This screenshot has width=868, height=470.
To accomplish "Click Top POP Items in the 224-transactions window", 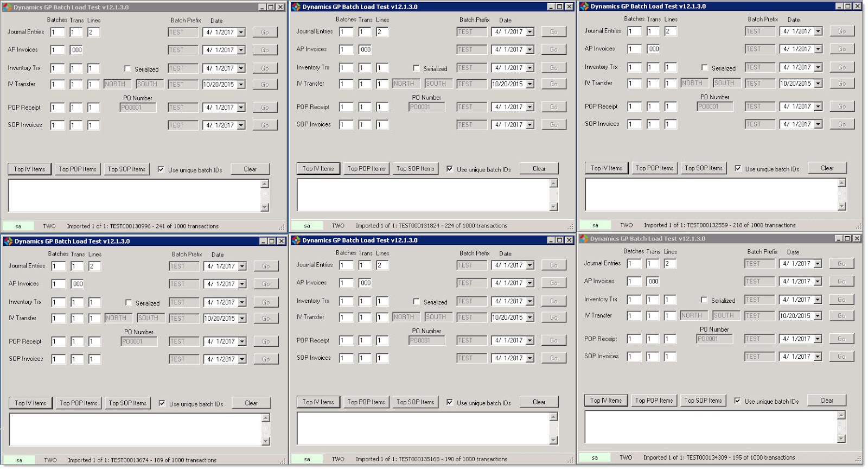I will click(x=366, y=169).
